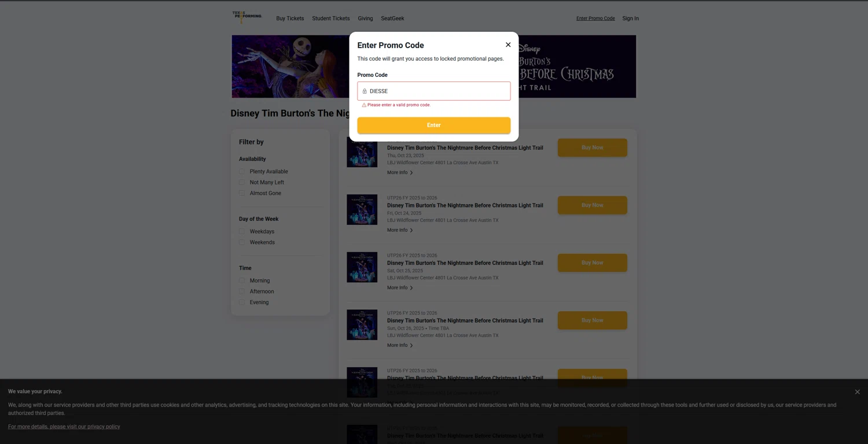Screen dimensions: 868x444
Task: Open thumbnail of Sat, Oct 25 event
Action: (362, 267)
